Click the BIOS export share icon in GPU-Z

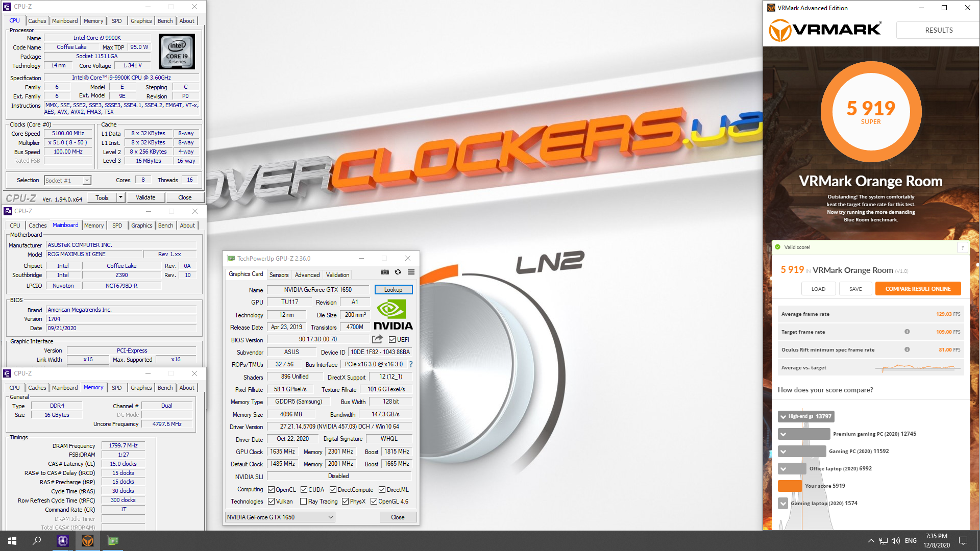377,339
